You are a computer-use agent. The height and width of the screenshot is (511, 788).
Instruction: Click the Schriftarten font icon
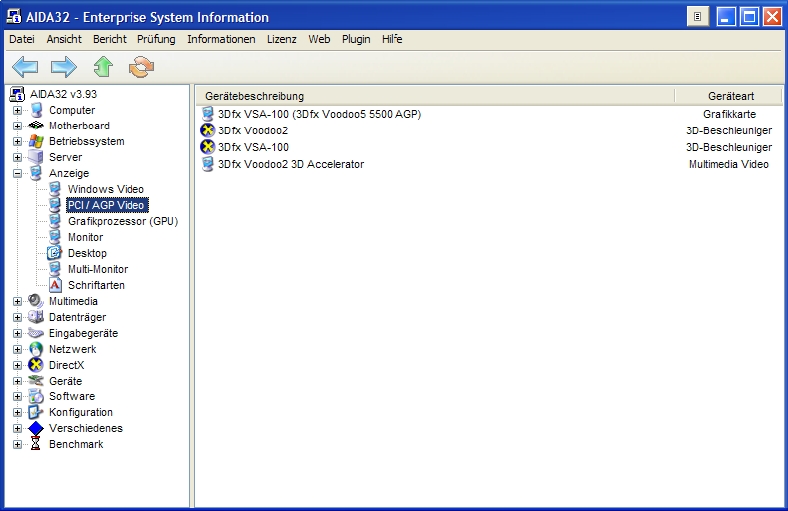click(x=55, y=285)
